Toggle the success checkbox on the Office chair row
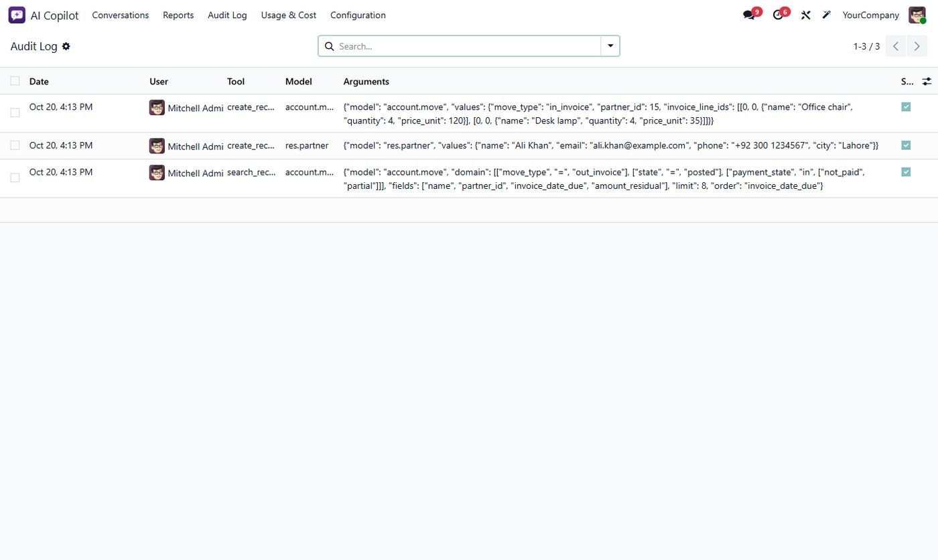 click(906, 107)
